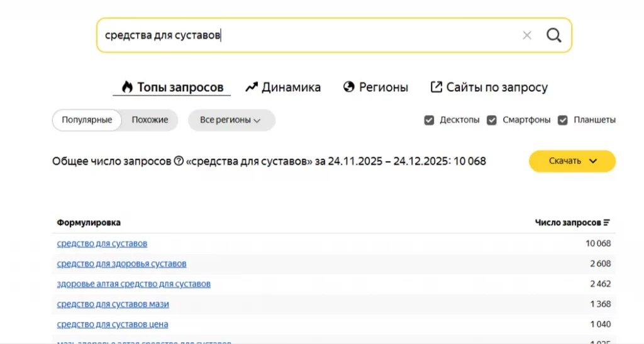644x344 pixels.
Task: Select the Похожие filter
Action: (x=150, y=120)
